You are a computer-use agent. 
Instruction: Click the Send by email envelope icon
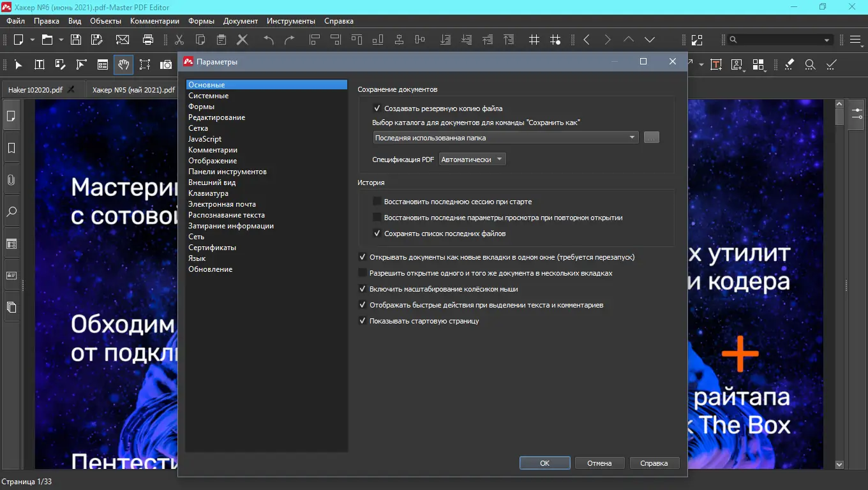pos(122,40)
